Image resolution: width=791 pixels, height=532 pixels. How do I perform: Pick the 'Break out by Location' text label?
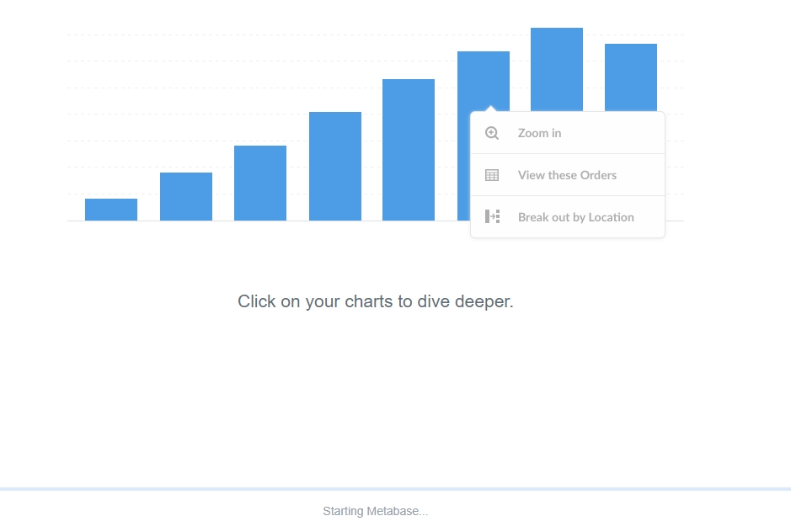575,217
